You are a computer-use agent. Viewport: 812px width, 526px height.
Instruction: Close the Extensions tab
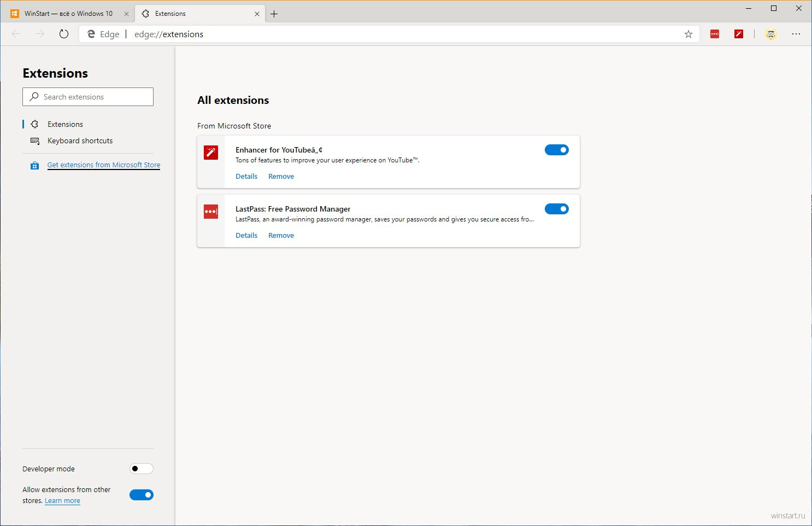point(257,14)
